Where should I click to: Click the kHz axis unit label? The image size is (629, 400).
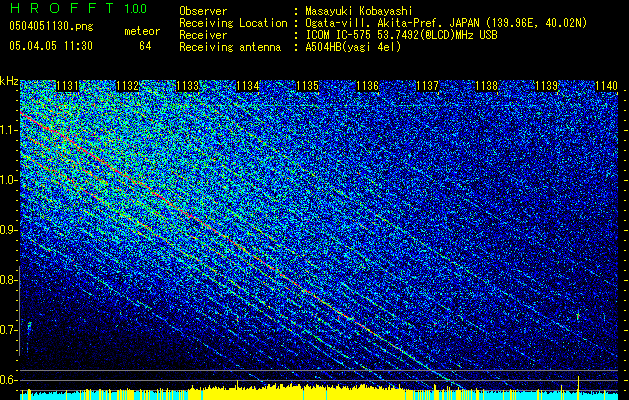point(9,81)
